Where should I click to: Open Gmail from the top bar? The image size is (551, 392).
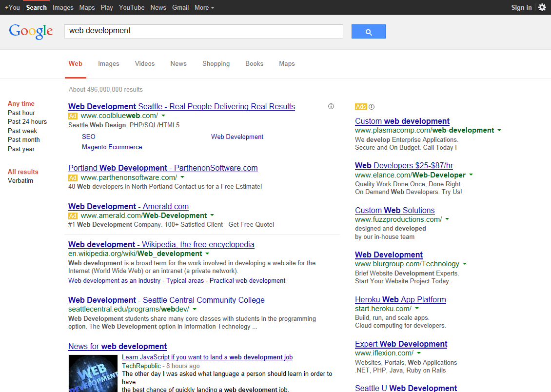(180, 7)
